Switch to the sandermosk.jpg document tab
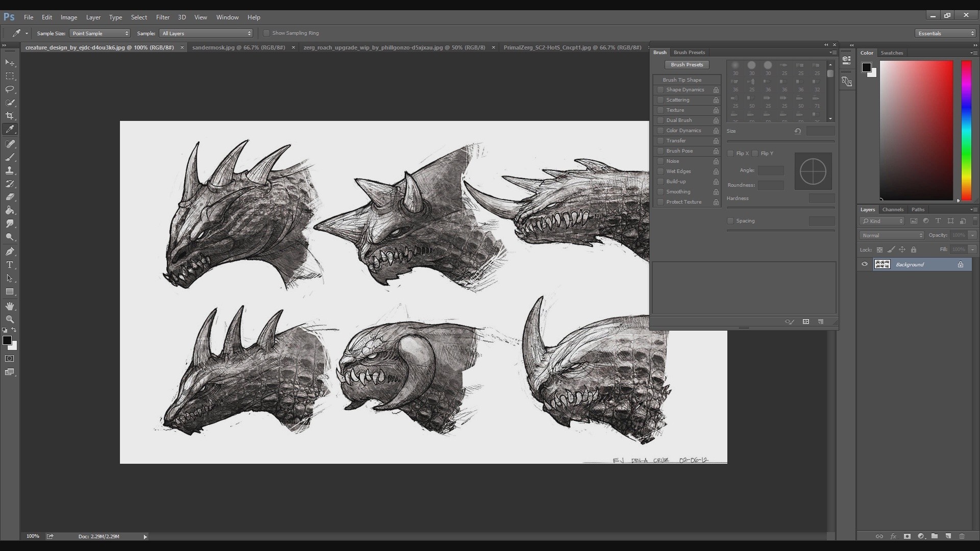Image resolution: width=980 pixels, height=551 pixels. pyautogui.click(x=238, y=47)
